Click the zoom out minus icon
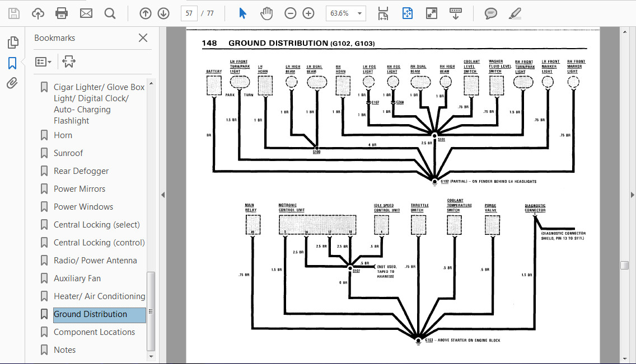 coord(290,13)
